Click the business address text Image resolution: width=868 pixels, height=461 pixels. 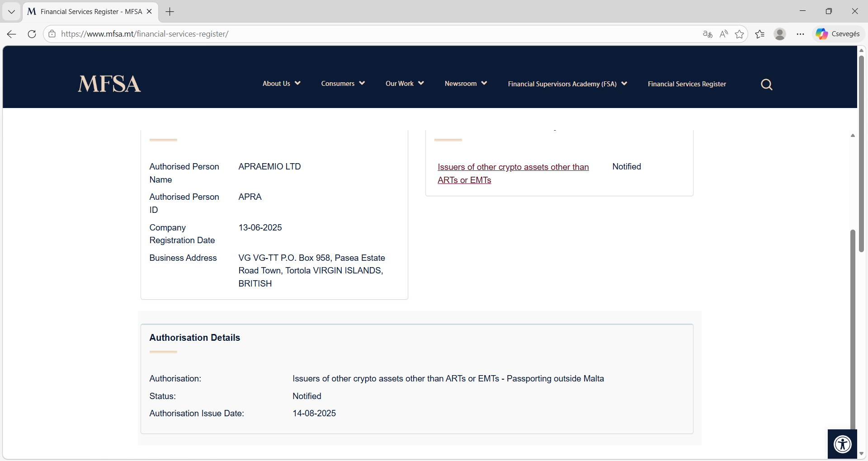tap(312, 271)
